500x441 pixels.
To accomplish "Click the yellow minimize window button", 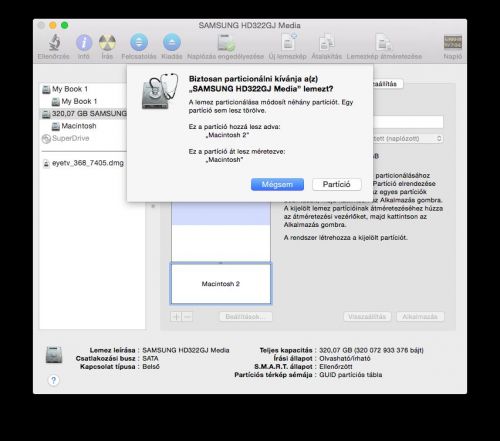I will [x=53, y=25].
